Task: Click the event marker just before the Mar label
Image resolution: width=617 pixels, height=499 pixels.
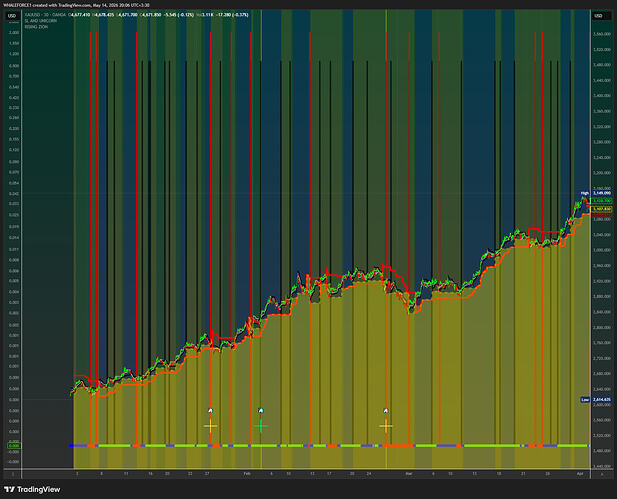Action: click(386, 411)
